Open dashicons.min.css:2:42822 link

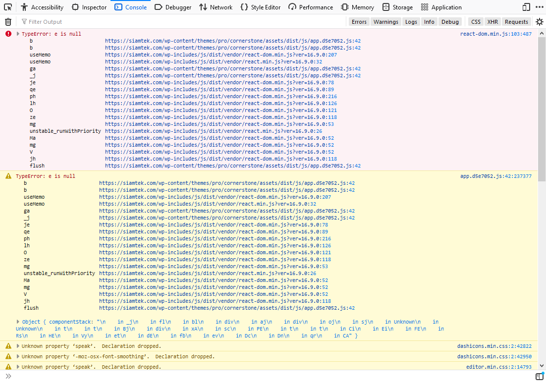[x=494, y=346]
